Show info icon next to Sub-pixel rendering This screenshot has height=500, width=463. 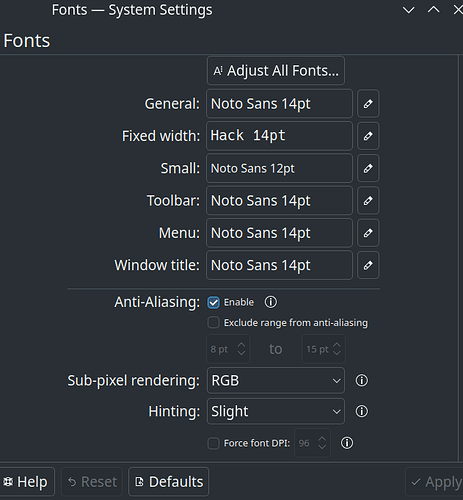pyautogui.click(x=362, y=380)
